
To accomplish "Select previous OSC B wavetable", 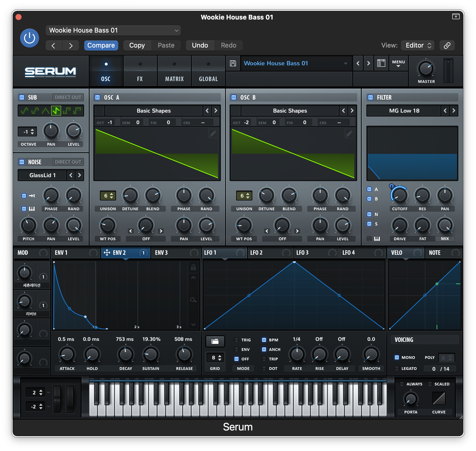I will [343, 111].
